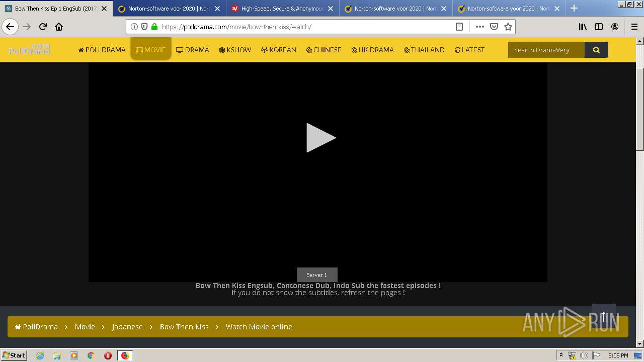Viewport: 644px width, 362px height.
Task: Open page actions three-dots menu
Action: pos(480,27)
